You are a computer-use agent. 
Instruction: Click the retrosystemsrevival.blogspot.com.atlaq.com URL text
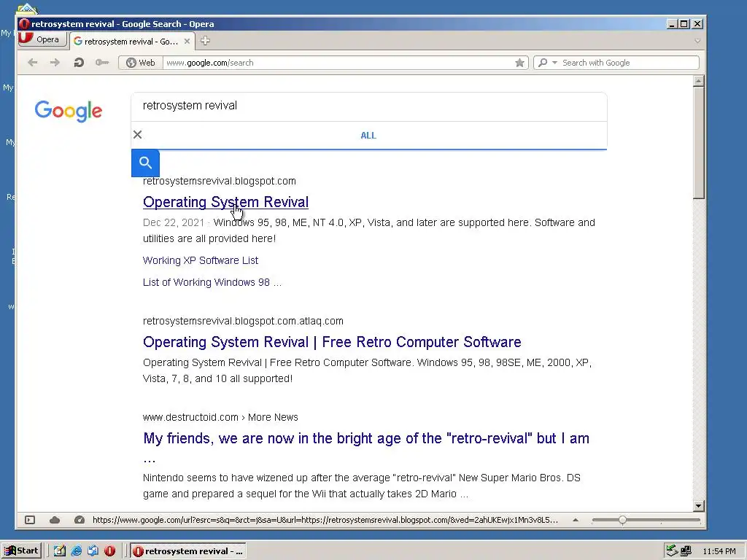(243, 321)
